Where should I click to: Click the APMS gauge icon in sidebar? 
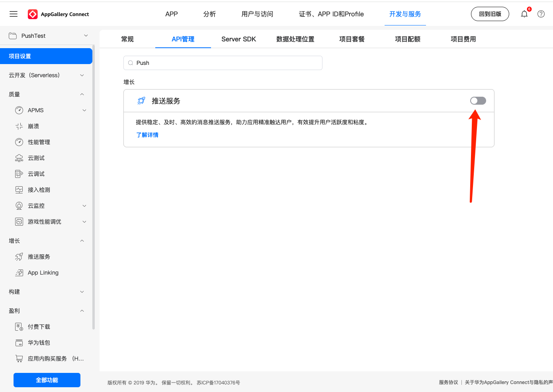pyautogui.click(x=19, y=110)
